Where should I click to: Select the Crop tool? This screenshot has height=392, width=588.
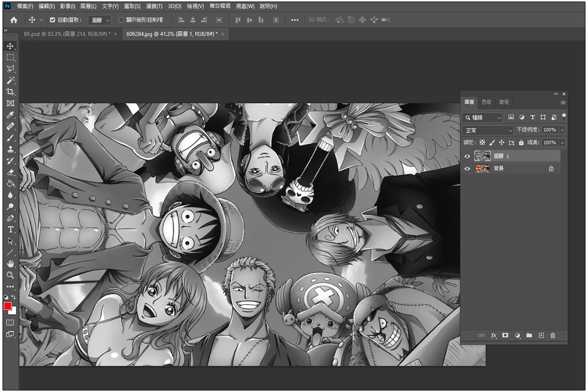point(10,91)
